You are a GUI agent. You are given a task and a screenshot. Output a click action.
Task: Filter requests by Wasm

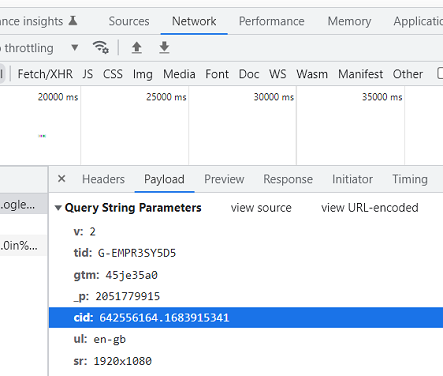click(x=312, y=74)
